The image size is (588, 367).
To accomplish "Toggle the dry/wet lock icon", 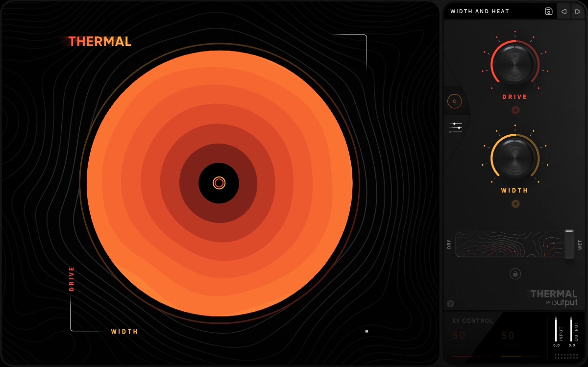I will pos(515,274).
